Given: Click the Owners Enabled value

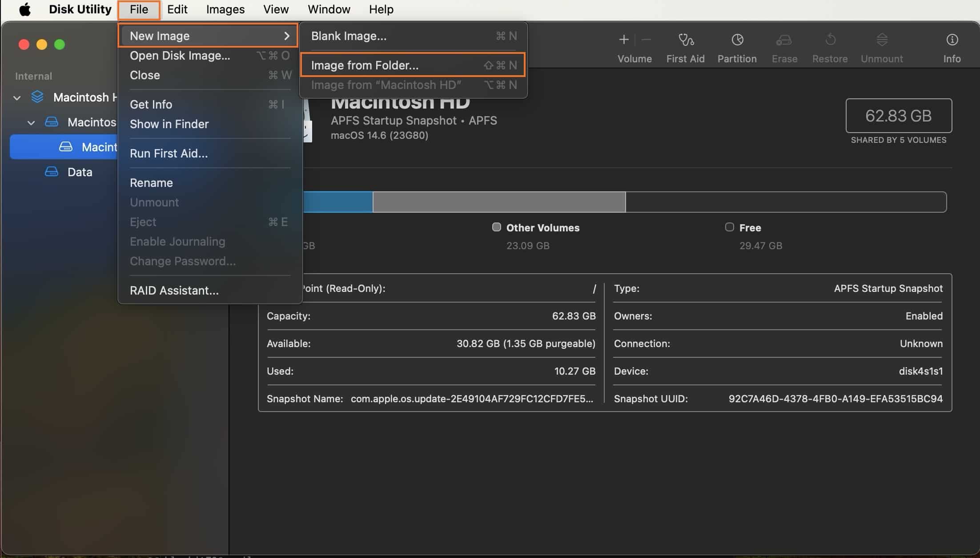Looking at the screenshot, I should point(924,316).
